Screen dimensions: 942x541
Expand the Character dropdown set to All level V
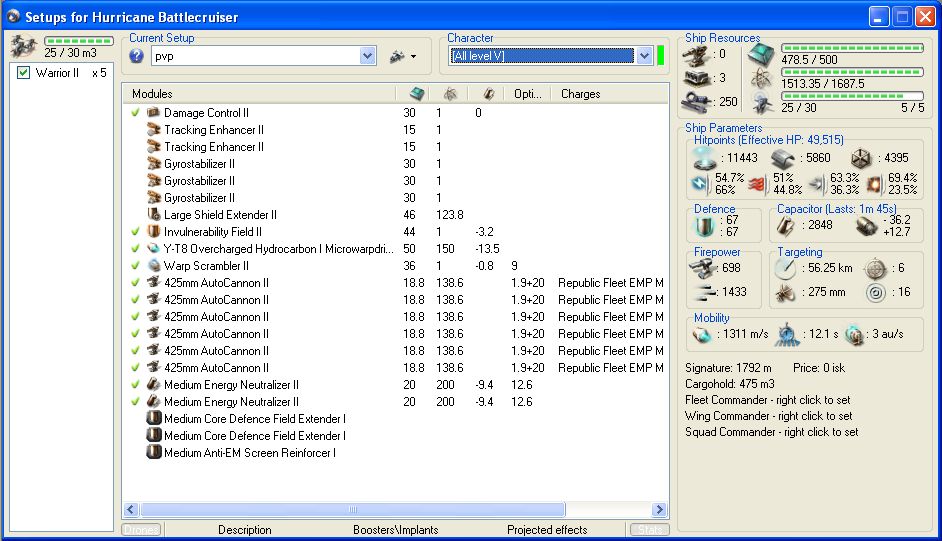click(x=644, y=56)
